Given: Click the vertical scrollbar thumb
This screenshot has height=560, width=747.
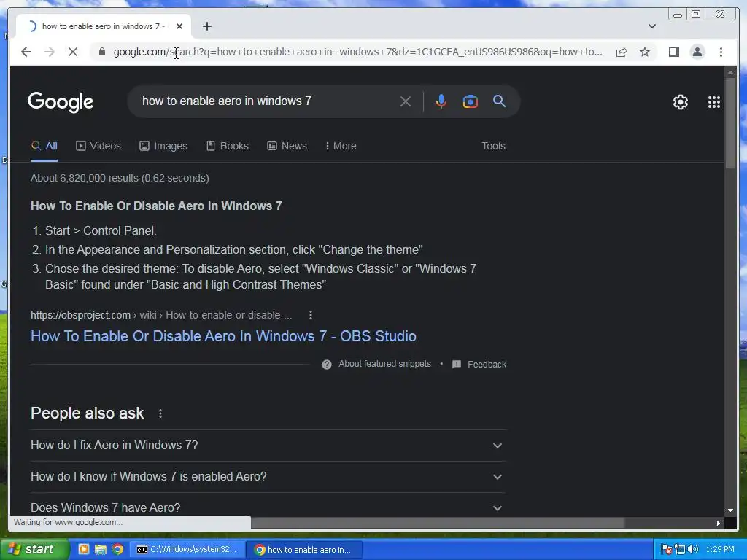Looking at the screenshot, I should [x=729, y=122].
